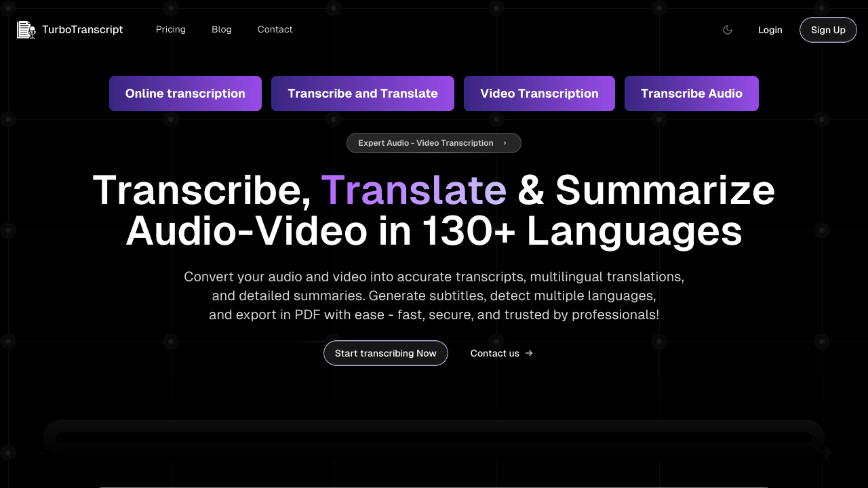The image size is (868, 488).
Task: Choose the Transcribe Audio option
Action: (x=691, y=93)
